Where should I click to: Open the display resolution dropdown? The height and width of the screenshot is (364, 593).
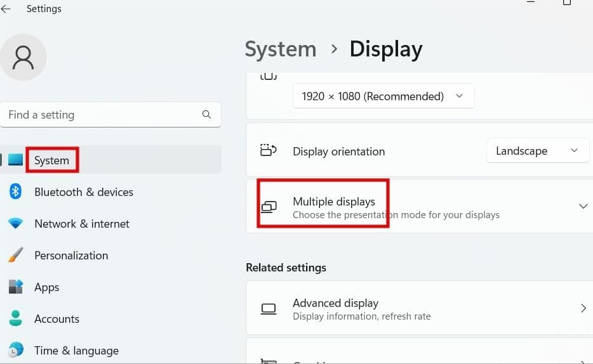click(x=383, y=96)
